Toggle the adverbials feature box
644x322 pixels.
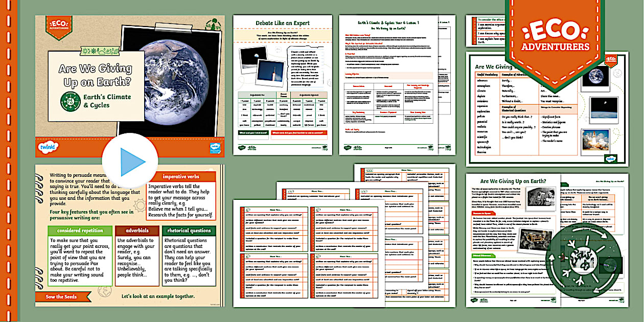(136, 231)
